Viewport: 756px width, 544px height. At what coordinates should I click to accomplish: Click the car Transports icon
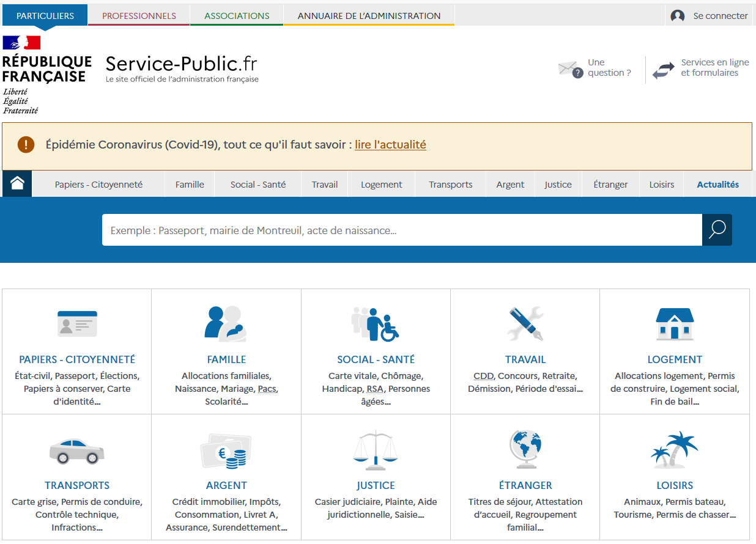pos(76,450)
